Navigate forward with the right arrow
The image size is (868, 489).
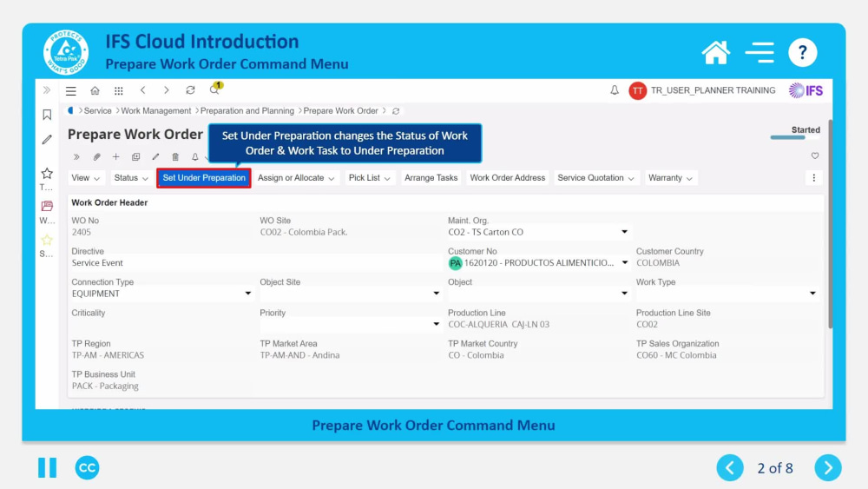166,90
